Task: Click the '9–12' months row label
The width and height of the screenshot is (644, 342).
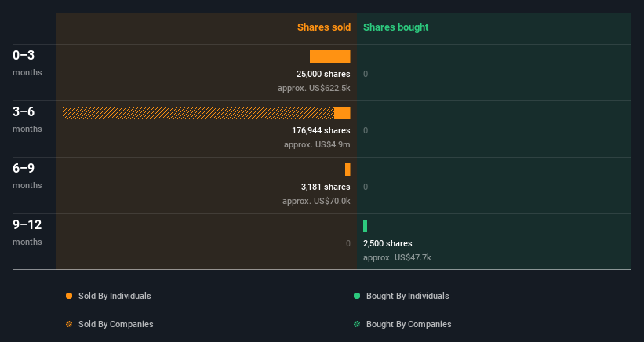Action: [x=27, y=224]
